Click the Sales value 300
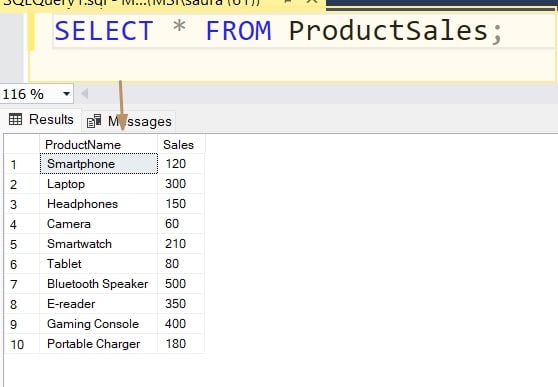The width and height of the screenshot is (558, 387). coord(181,184)
